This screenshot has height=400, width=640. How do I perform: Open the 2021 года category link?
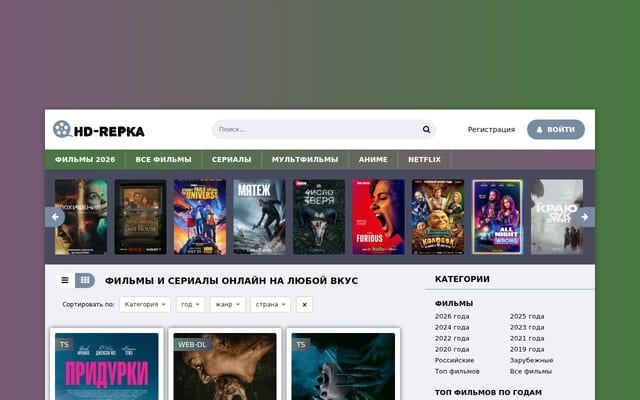tap(527, 338)
